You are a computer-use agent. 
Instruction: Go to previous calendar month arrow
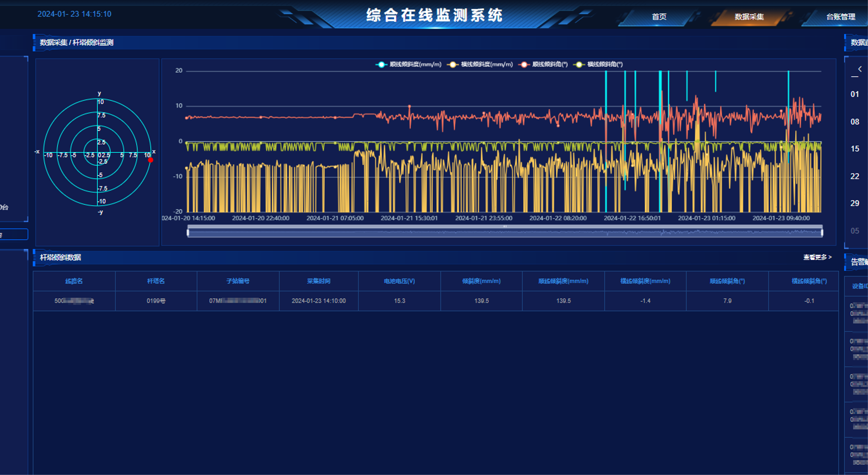(x=860, y=69)
